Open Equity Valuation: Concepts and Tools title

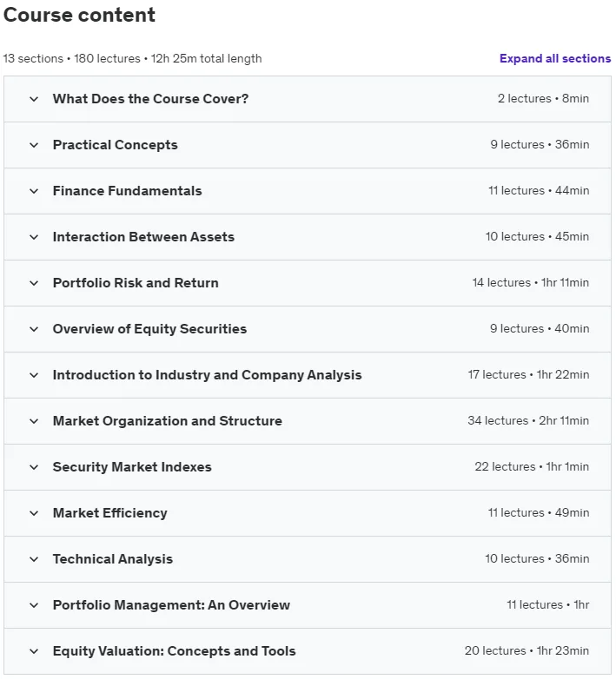174,651
